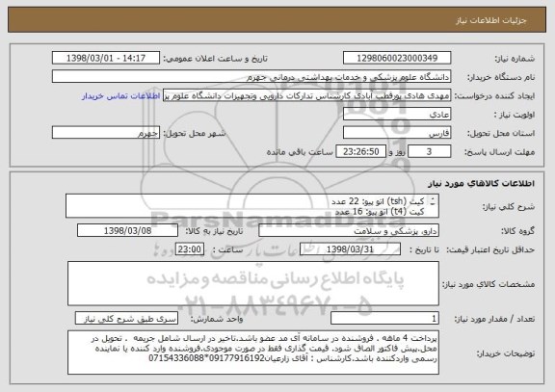Click the label واحد شمارش
Screen dimensions: 555x392
(217, 319)
